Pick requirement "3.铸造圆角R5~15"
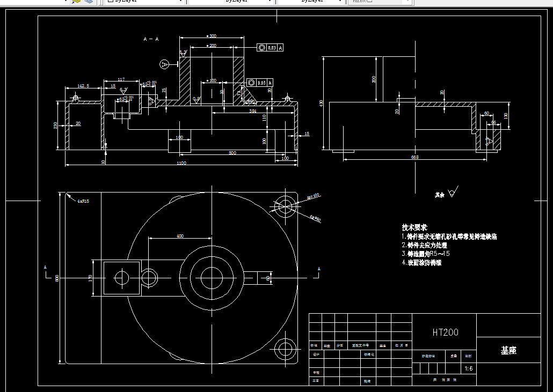The height and width of the screenshot is (392, 553). [x=426, y=254]
